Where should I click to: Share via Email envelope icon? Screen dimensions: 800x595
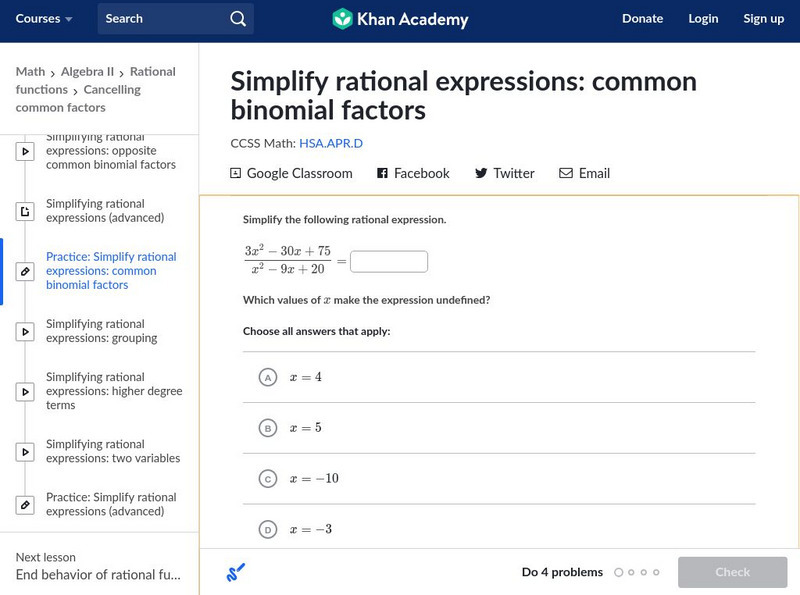[x=566, y=173]
